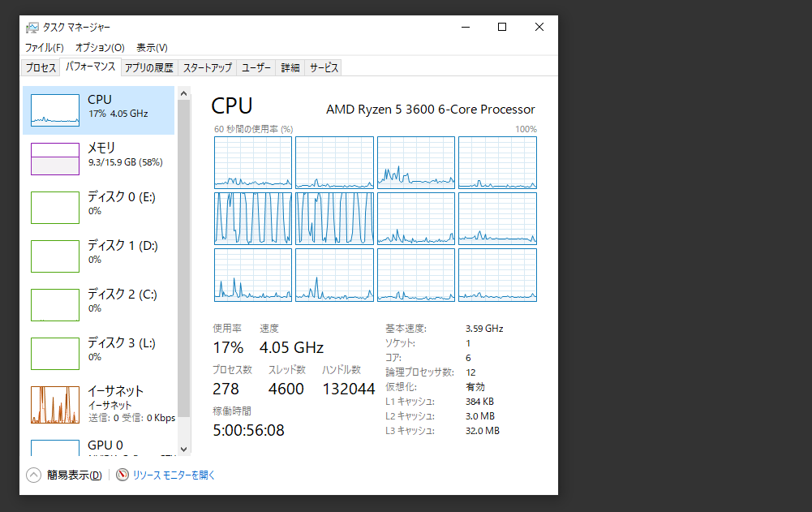Viewport: 812px width, 512px height.
Task: Click the heavily loaded first graph, middle row
Action: 253,219
